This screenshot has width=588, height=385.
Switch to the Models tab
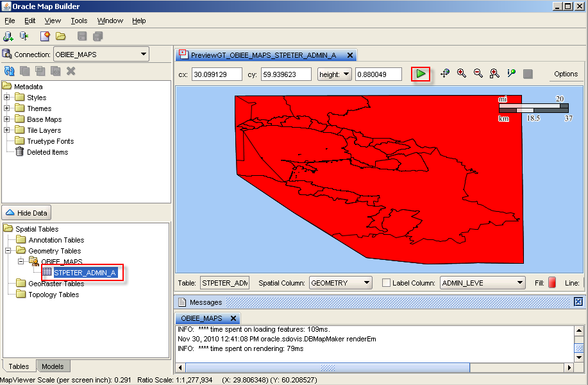(x=53, y=366)
